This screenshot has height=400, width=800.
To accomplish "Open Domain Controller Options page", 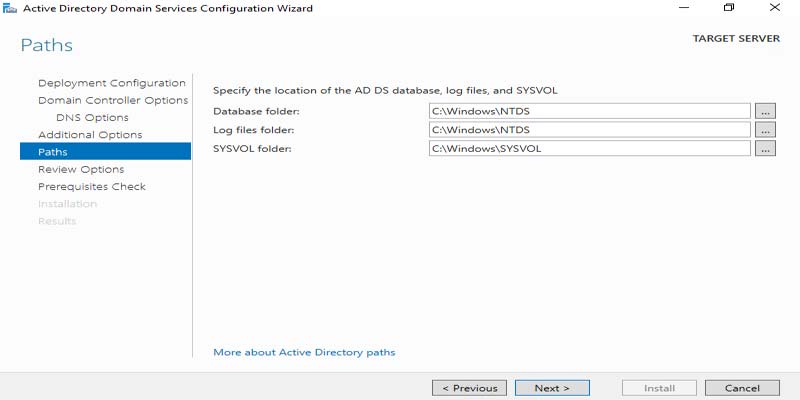I will click(112, 100).
